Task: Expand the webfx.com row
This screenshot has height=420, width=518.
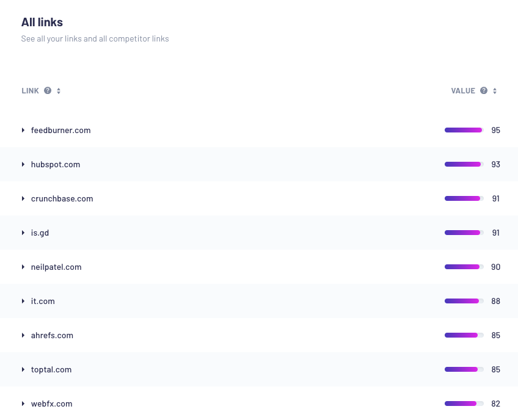Action: [x=23, y=404]
